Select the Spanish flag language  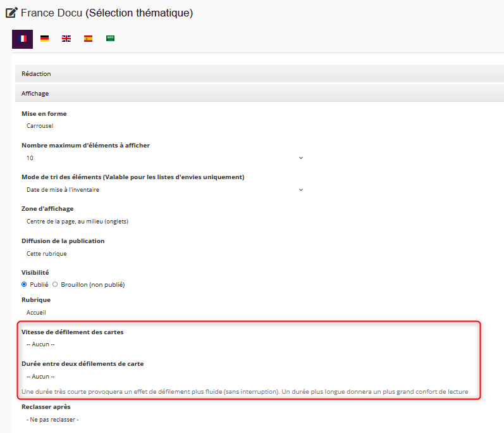point(88,39)
